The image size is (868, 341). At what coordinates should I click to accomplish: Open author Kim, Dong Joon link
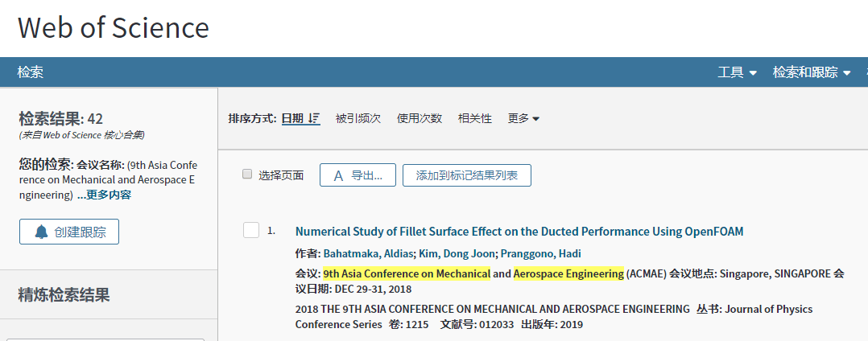click(457, 253)
